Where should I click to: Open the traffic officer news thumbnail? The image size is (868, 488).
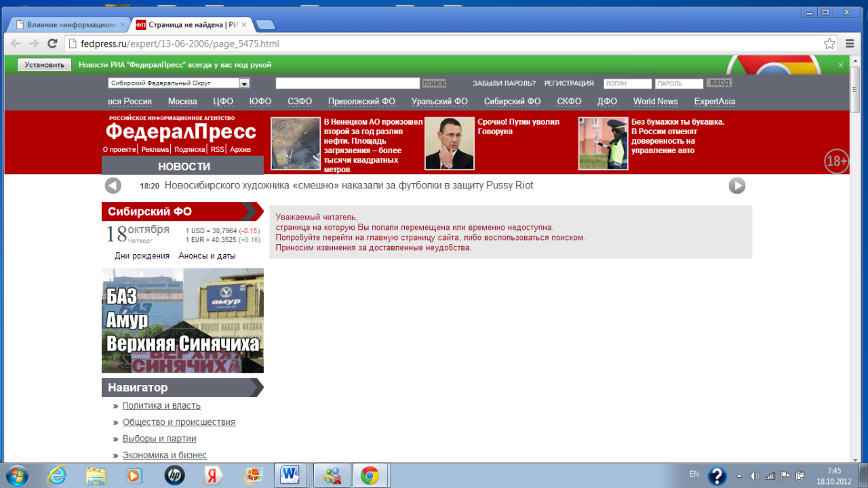[x=604, y=143]
